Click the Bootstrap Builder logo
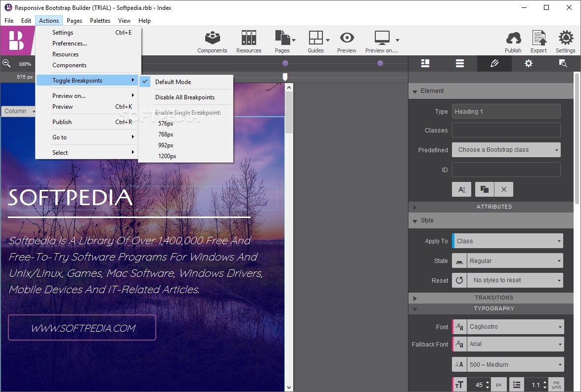This screenshot has height=392, width=581. 16,41
